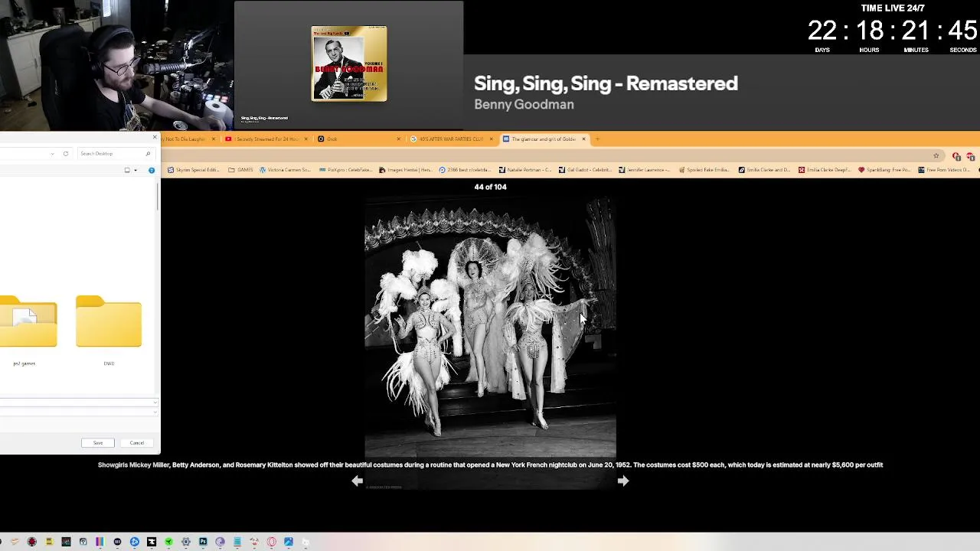Open Photoshop from the taskbar
Image resolution: width=980 pixels, height=551 pixels.
[203, 542]
